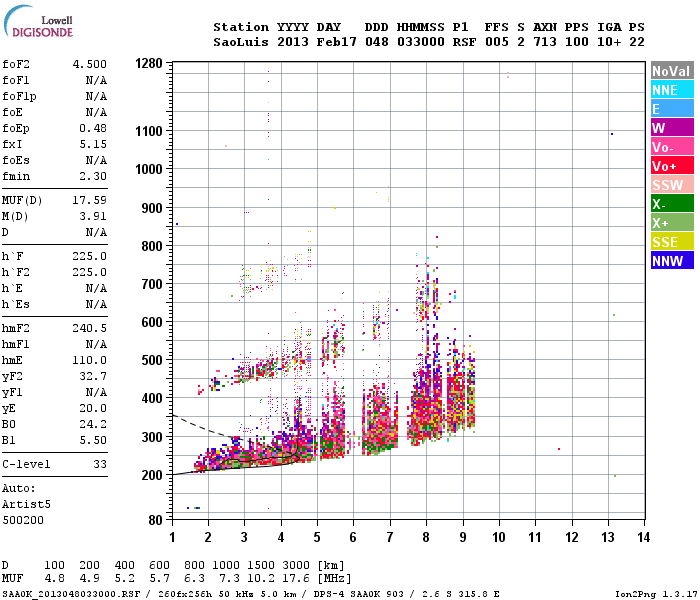
Task: Click the yE value 20.0
Action: click(93, 408)
